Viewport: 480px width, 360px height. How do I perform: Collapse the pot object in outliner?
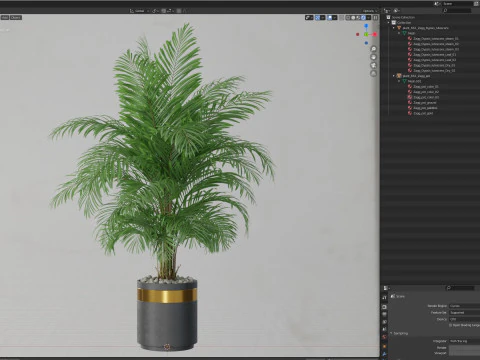click(394, 76)
